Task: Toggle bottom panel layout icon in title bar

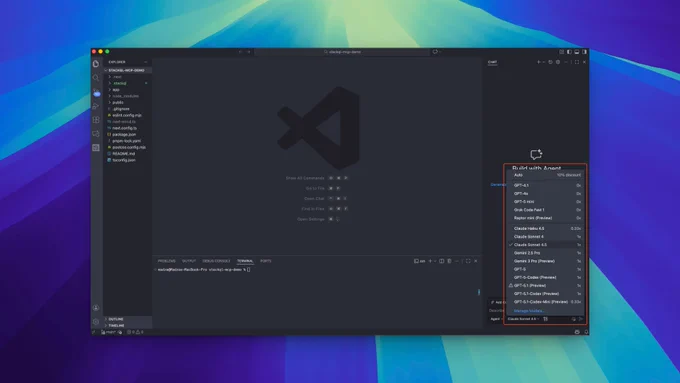Action: coord(577,52)
